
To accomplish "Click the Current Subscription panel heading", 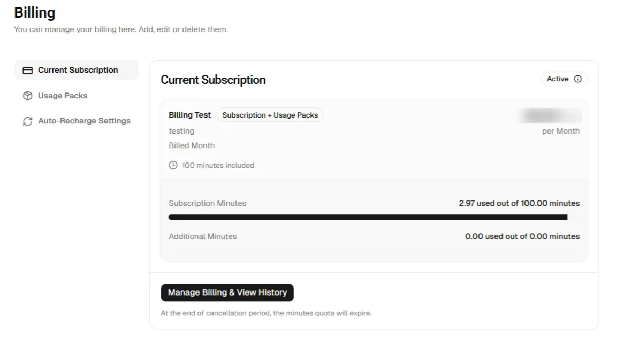I will [213, 80].
